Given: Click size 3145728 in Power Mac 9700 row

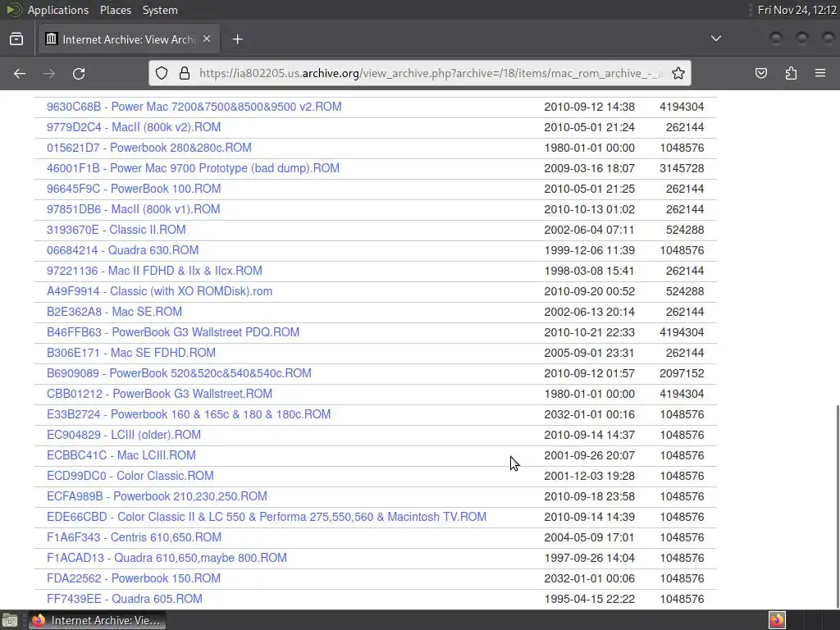Looking at the screenshot, I should pos(682,168).
